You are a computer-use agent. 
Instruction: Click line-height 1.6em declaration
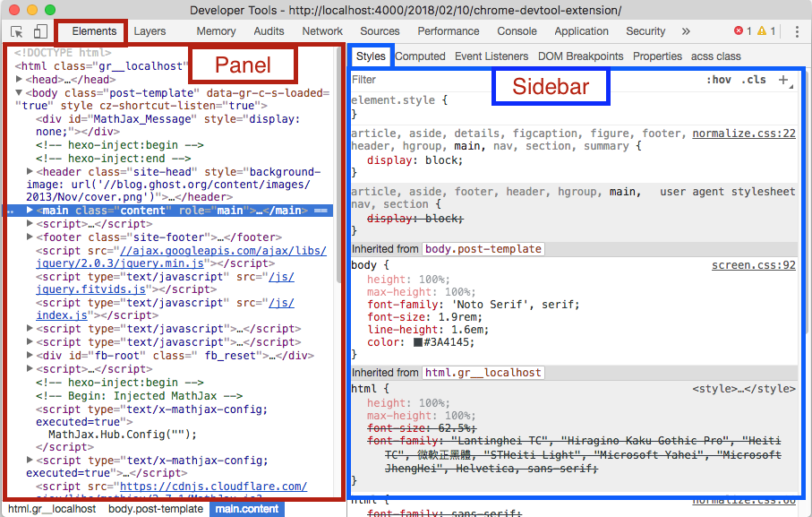(x=428, y=330)
